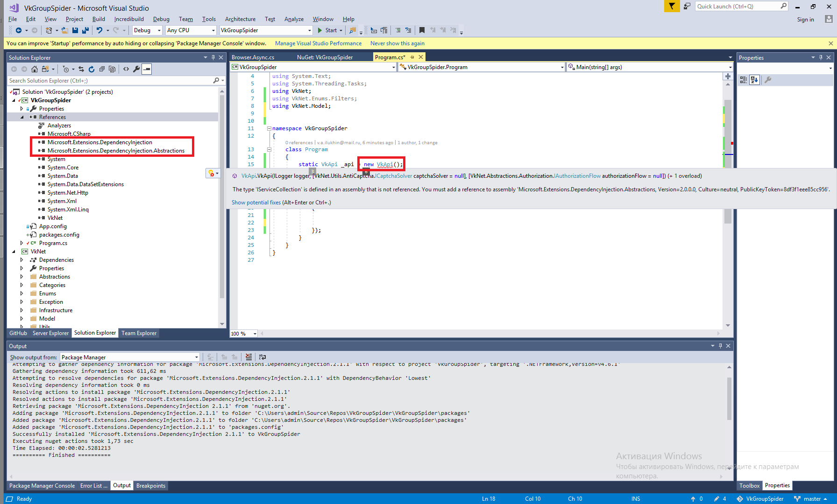
Task: Click Sync with Active Document icon
Action: coord(81,69)
